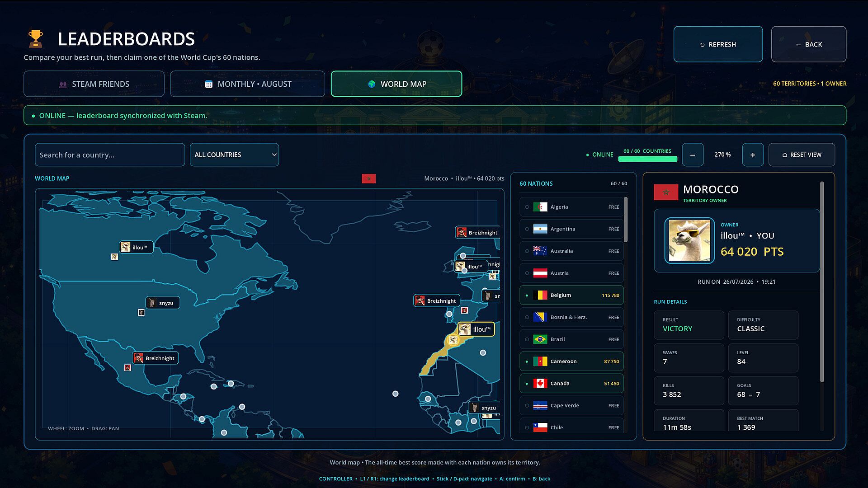Viewport: 868px width, 488px height.
Task: Click the Canada score 51 450
Action: pos(611,384)
